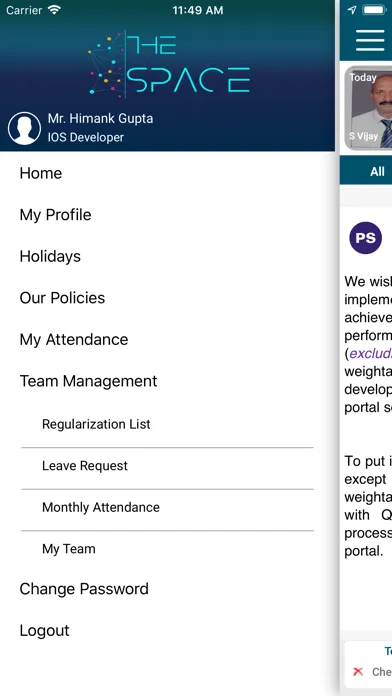Open My Attendance
392x696 pixels.
tap(74, 340)
